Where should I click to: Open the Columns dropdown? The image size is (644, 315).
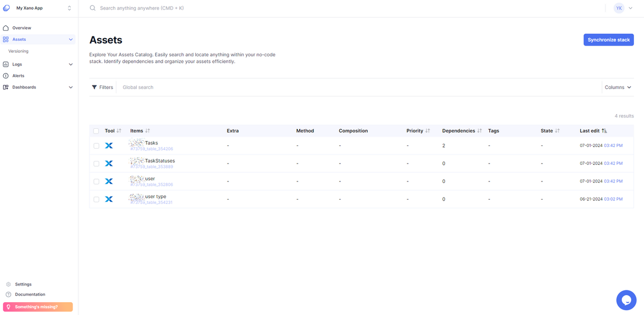tap(618, 87)
